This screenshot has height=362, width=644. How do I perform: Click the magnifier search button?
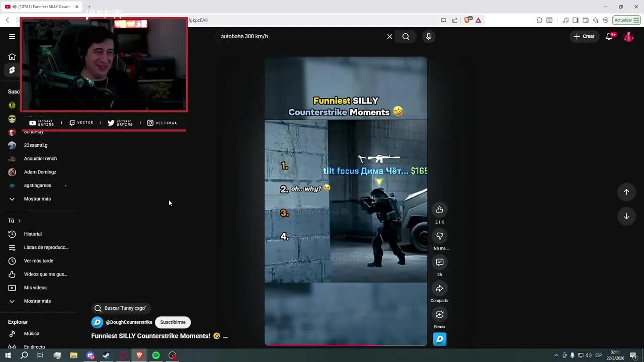tap(406, 36)
